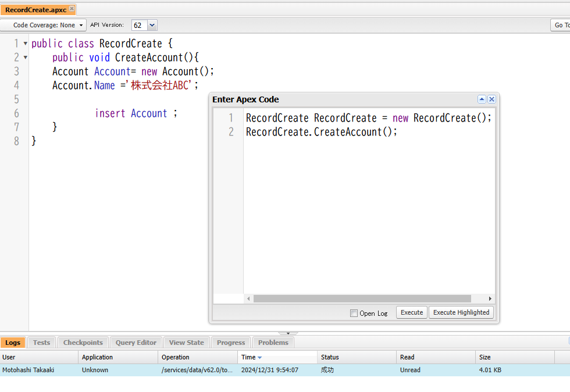This screenshot has width=570, height=392.
Task: Click the /services/data/v62.0/to... operation cell
Action: (x=197, y=370)
